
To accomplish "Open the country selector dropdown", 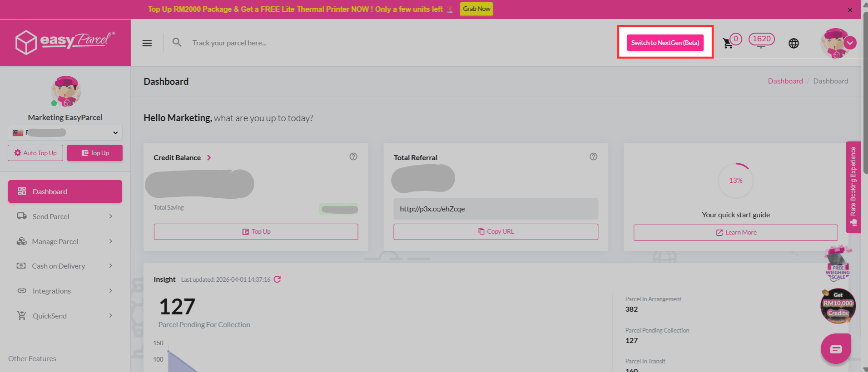I will 65,132.
